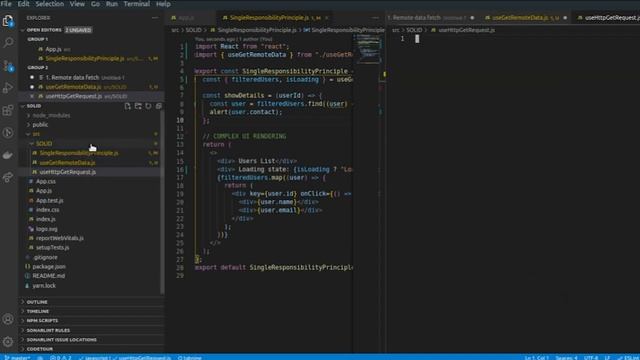Open the Go menu
The height and width of the screenshot is (360, 640).
[95, 4]
